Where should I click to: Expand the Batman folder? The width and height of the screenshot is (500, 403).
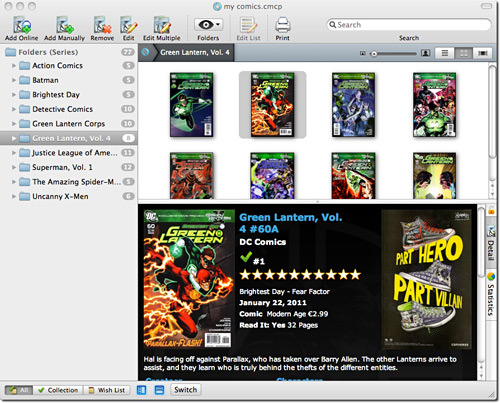(14, 80)
